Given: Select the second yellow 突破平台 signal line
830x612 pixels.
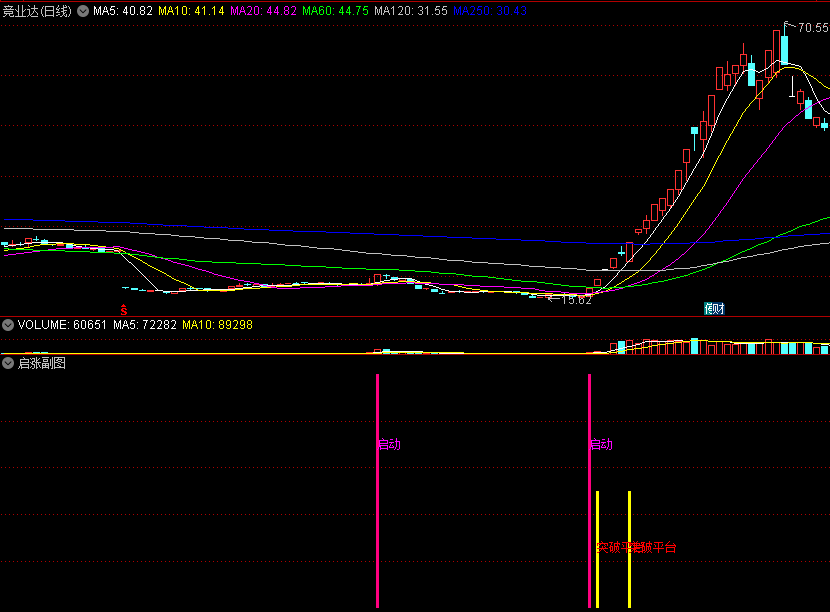Looking at the screenshot, I should pos(629,550).
